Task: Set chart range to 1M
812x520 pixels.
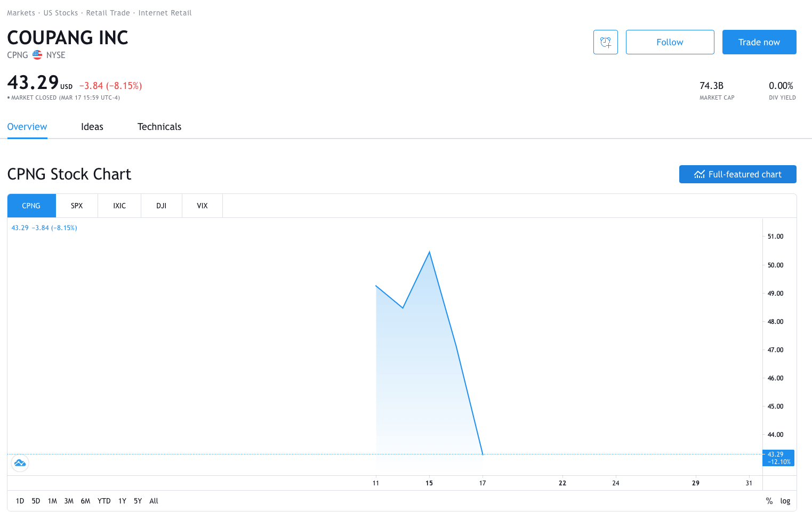Action: [x=52, y=501]
